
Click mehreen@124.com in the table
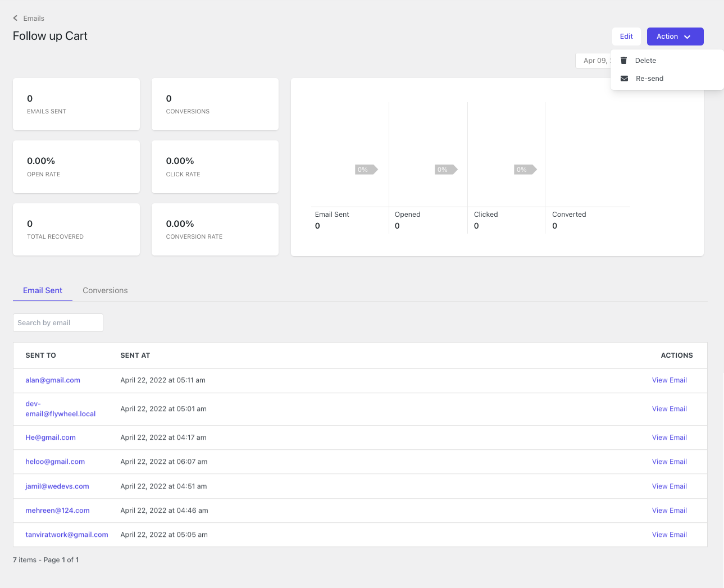pyautogui.click(x=57, y=510)
